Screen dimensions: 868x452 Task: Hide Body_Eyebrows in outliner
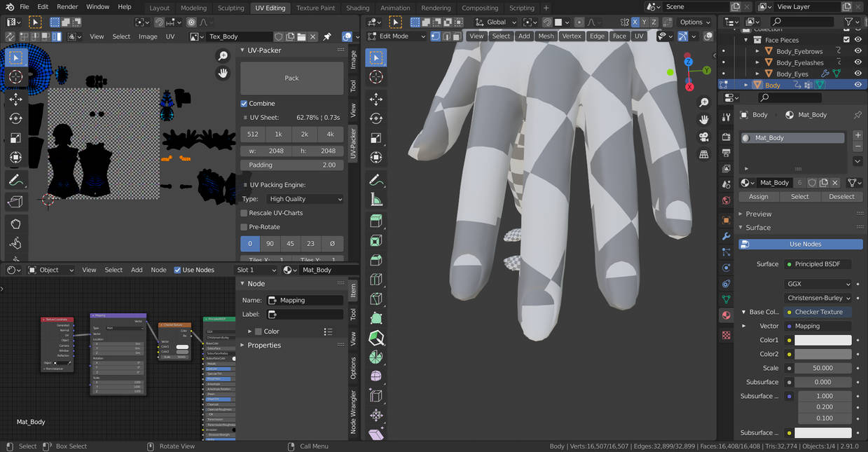[x=857, y=51]
